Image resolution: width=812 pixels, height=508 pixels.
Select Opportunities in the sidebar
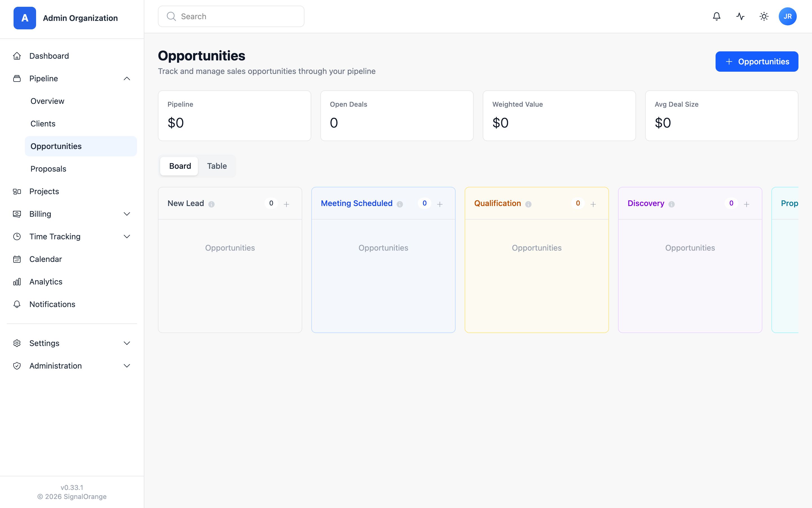(x=81, y=146)
